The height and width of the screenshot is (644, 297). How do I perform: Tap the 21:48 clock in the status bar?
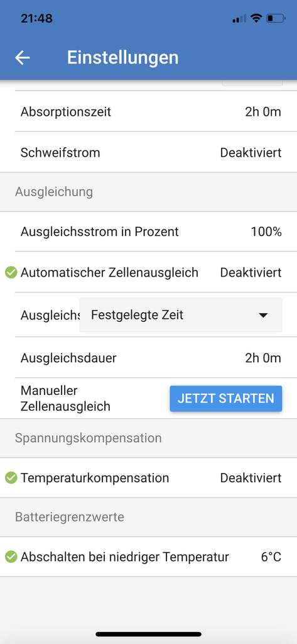click(x=36, y=18)
